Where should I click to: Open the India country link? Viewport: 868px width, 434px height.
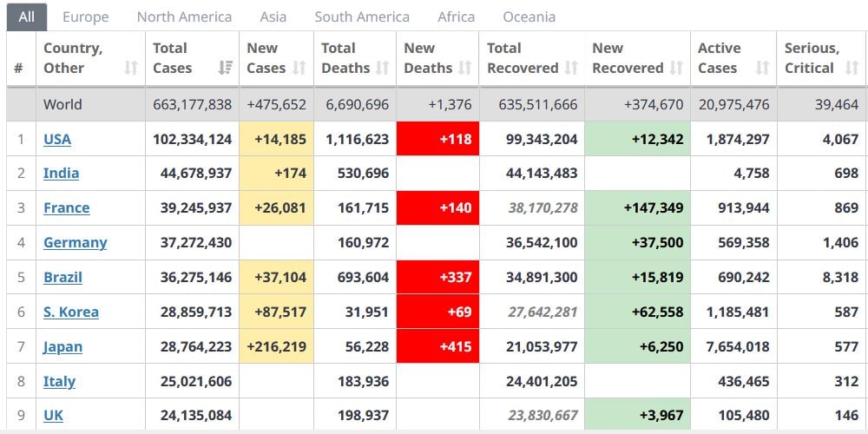pos(61,174)
